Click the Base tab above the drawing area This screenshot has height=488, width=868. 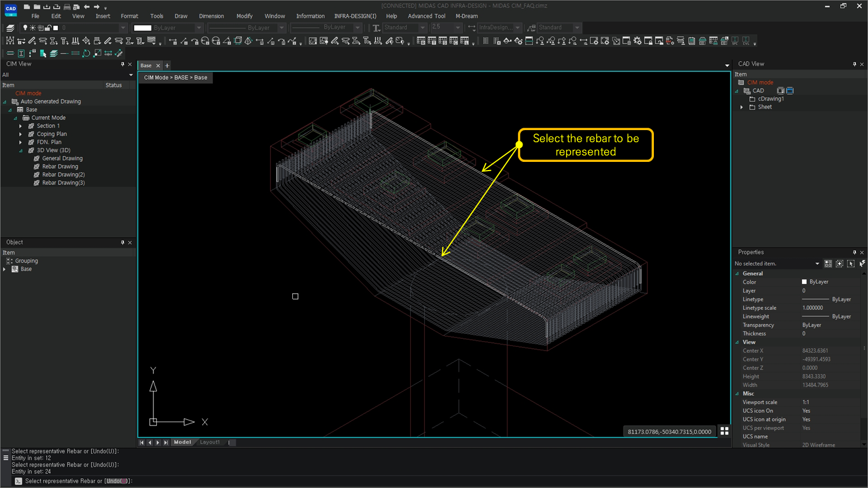click(x=146, y=65)
